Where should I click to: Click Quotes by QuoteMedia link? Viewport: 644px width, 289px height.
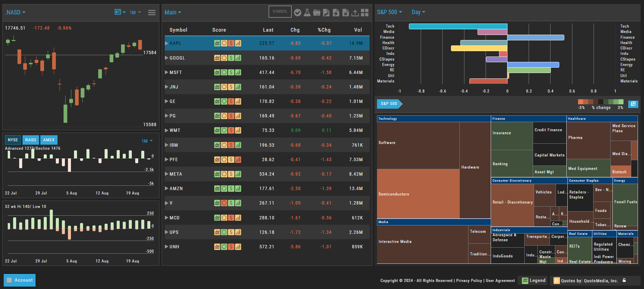pos(590,281)
